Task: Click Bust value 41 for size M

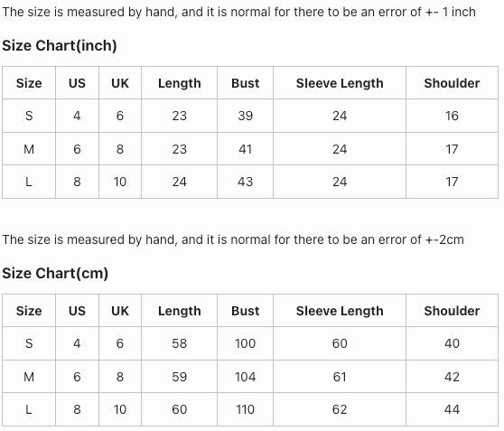Action: click(246, 149)
